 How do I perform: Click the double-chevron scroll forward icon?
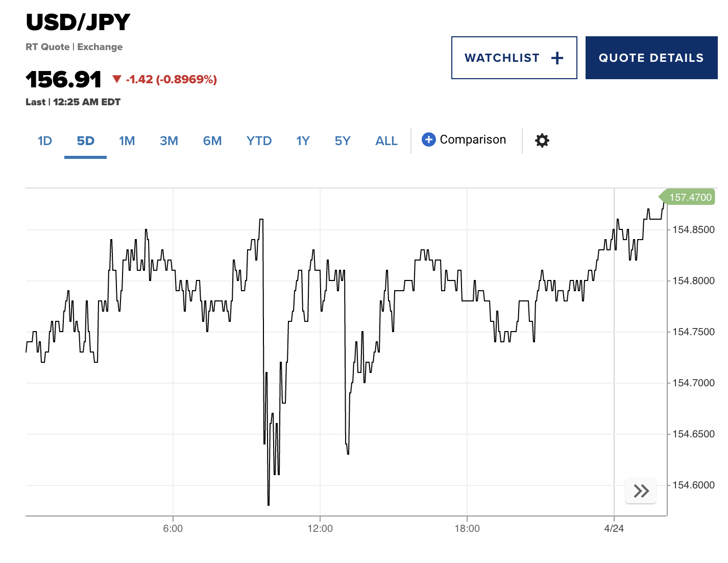click(641, 491)
